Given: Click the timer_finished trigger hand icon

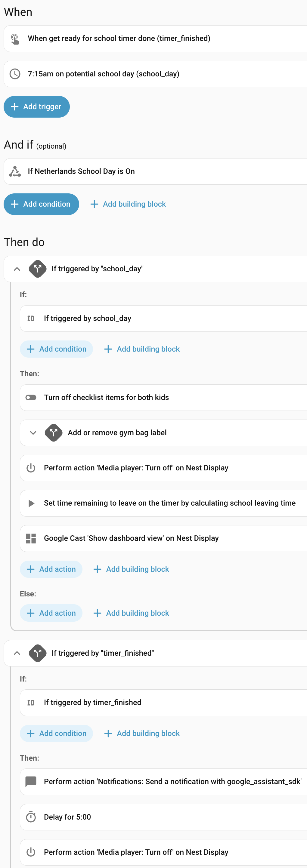Looking at the screenshot, I should tap(15, 39).
